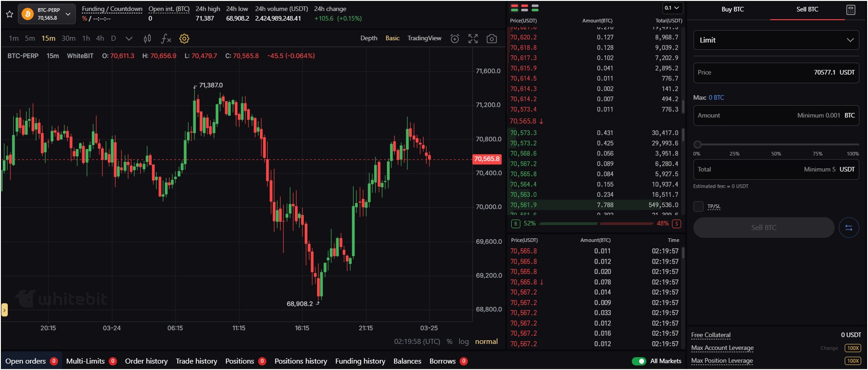Select normal chart scale
868x370 pixels.
(x=487, y=342)
